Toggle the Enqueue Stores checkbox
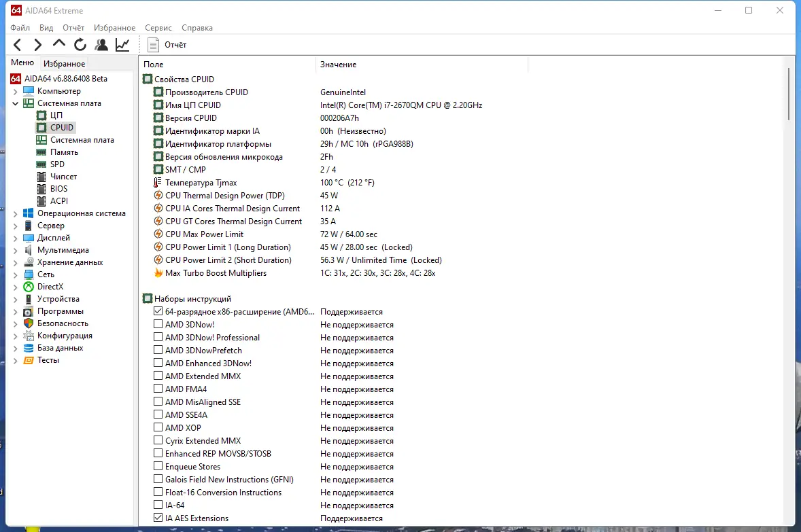 coord(158,466)
